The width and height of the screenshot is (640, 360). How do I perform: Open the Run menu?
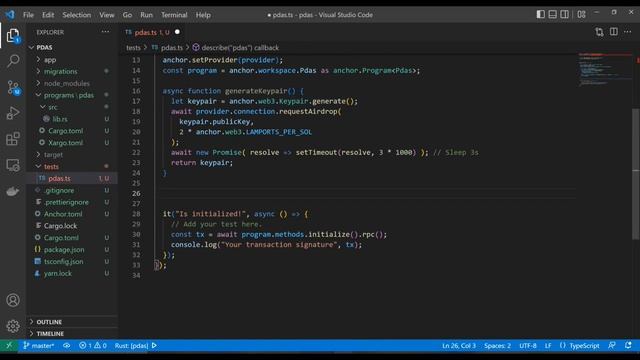point(146,15)
